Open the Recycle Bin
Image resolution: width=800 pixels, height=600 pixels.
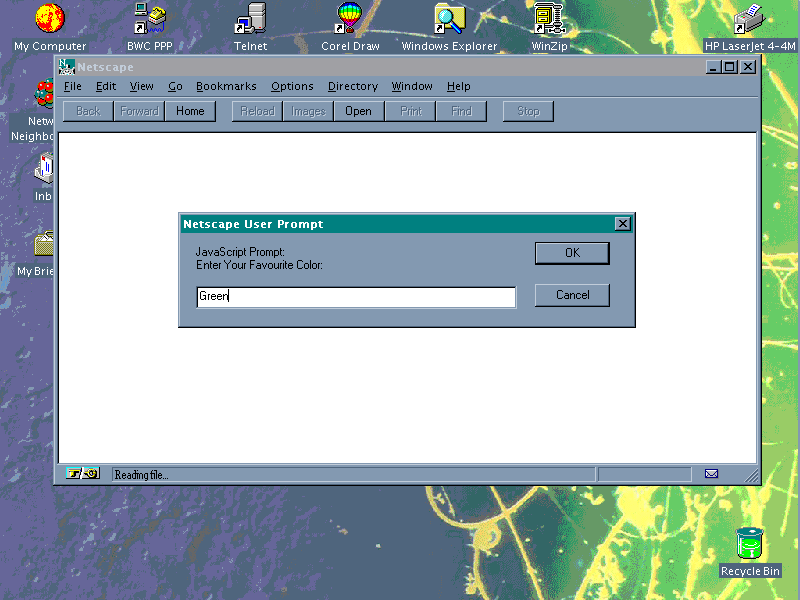[749, 544]
